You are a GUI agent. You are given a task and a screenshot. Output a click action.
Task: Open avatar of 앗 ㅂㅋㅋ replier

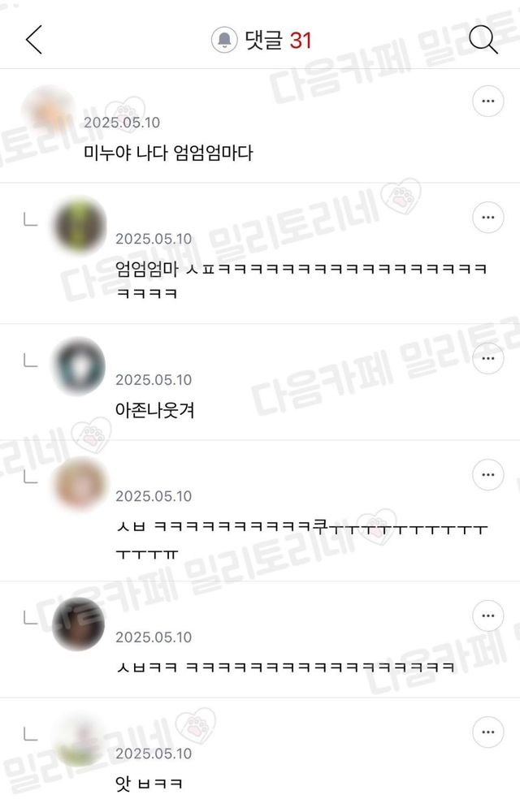coord(79,741)
